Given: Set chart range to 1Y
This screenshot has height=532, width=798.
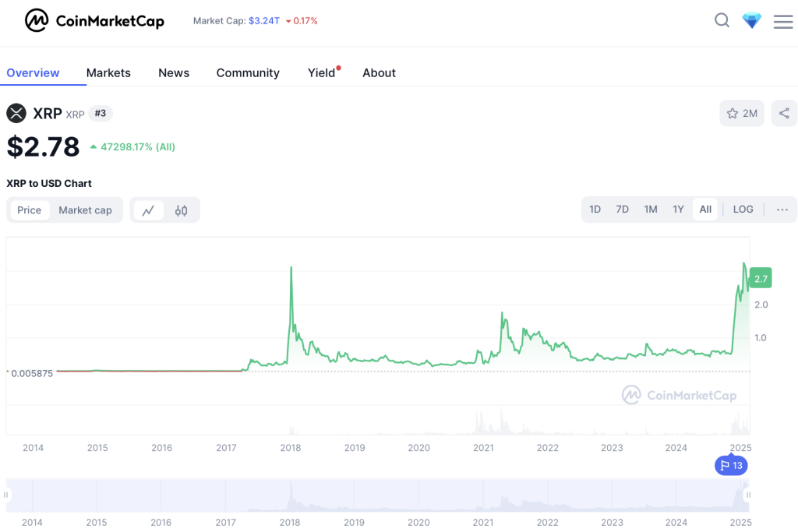Looking at the screenshot, I should (678, 210).
